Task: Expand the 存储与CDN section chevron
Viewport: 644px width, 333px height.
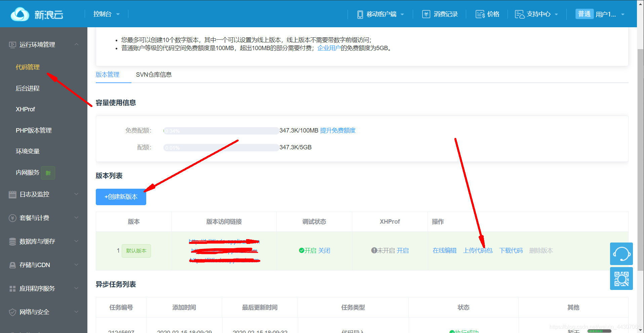Action: [76, 265]
